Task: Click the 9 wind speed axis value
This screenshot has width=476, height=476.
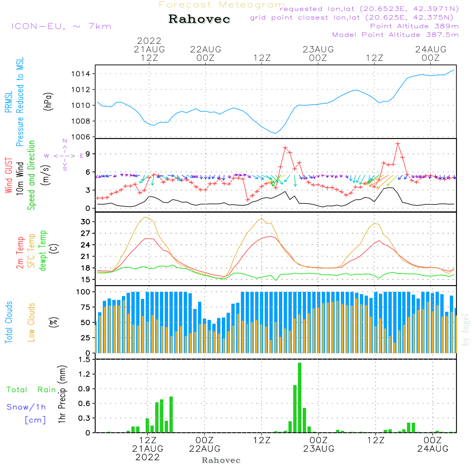Action: tap(88, 154)
